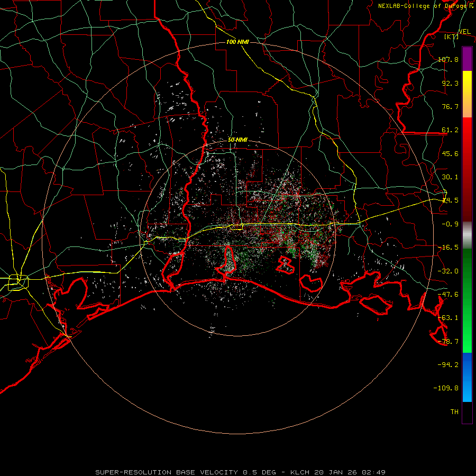Click the 14.5 legend value
This screenshot has width=476, height=476.
450,200
